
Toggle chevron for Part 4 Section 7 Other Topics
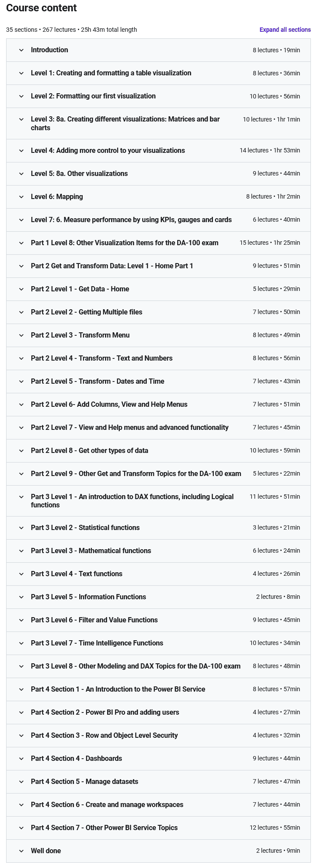click(21, 828)
